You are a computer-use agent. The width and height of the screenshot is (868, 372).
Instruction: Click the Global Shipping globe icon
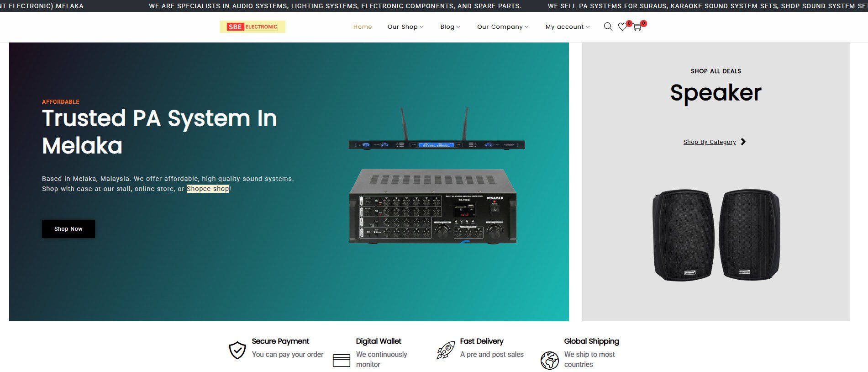pyautogui.click(x=550, y=360)
